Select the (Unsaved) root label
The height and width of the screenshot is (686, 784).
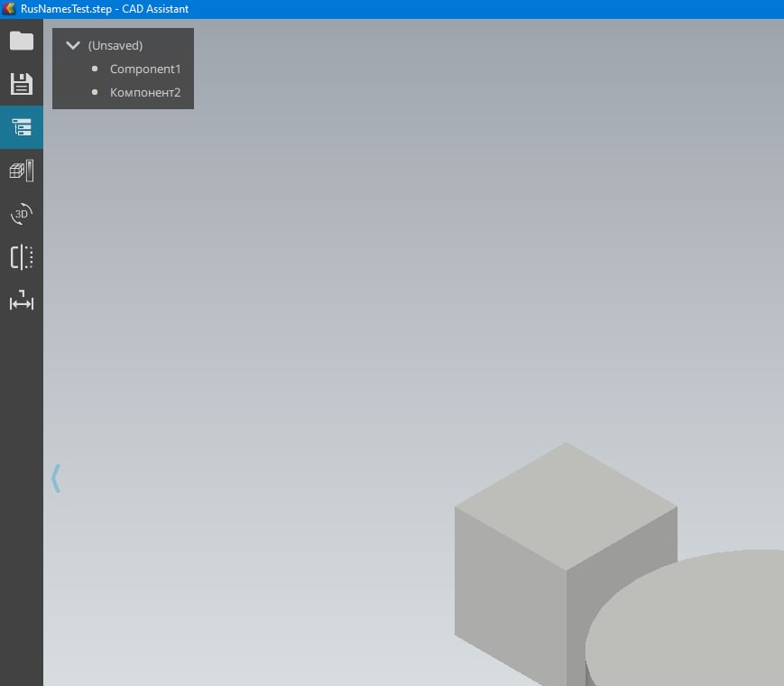(x=115, y=45)
